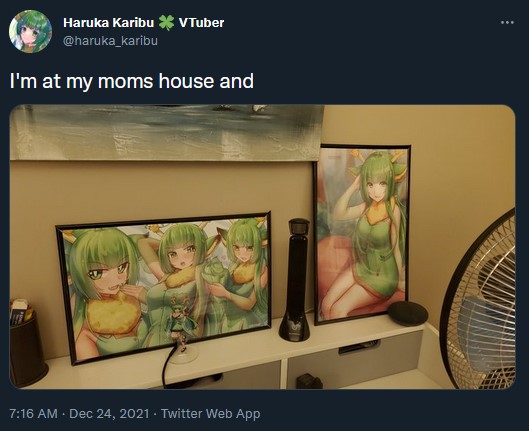
Task: Click the abstract canvas painting in photo
Action: [167, 132]
